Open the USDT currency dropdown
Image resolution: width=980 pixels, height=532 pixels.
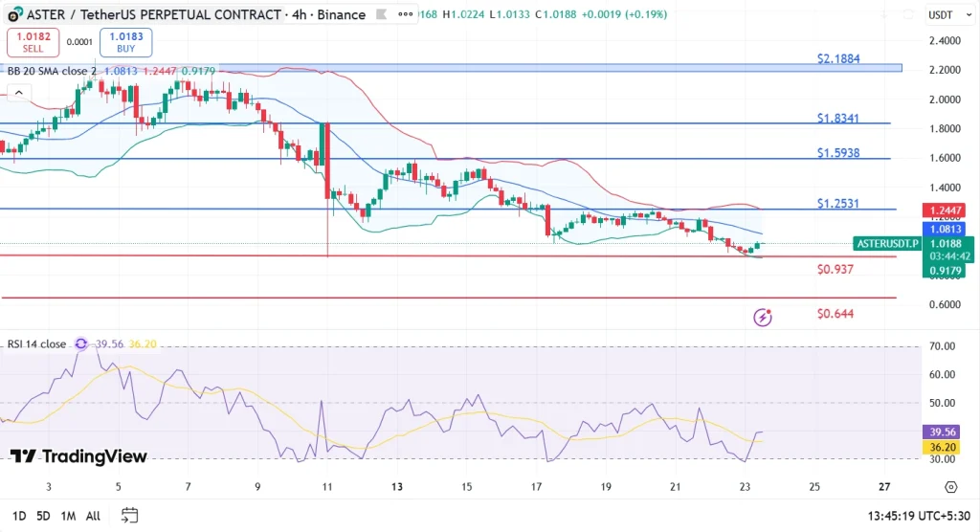(948, 15)
